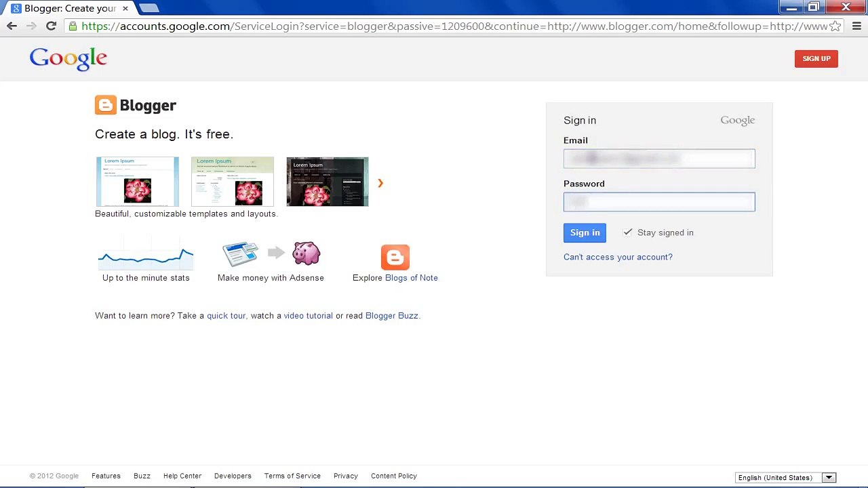Click the stats line chart graphic
Screen dimensions: 868x488
pos(146,254)
